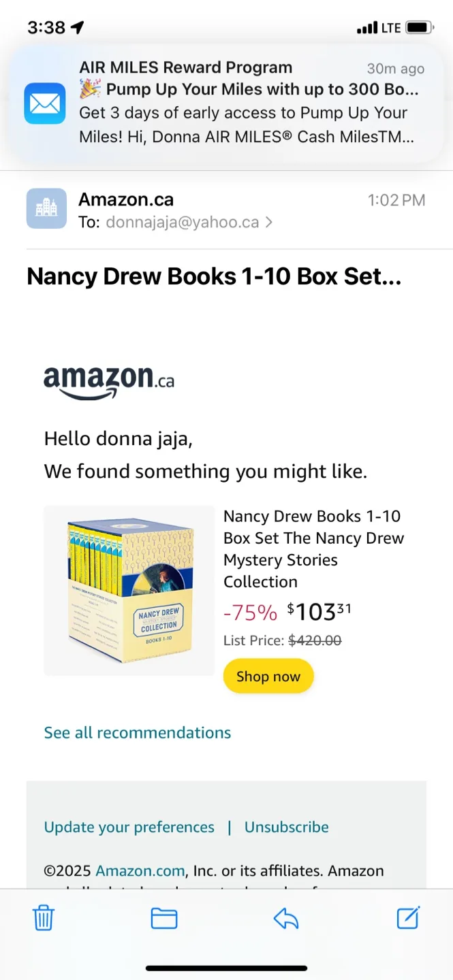Tap the compose icon to write new email
The width and height of the screenshot is (453, 980).
(x=407, y=918)
